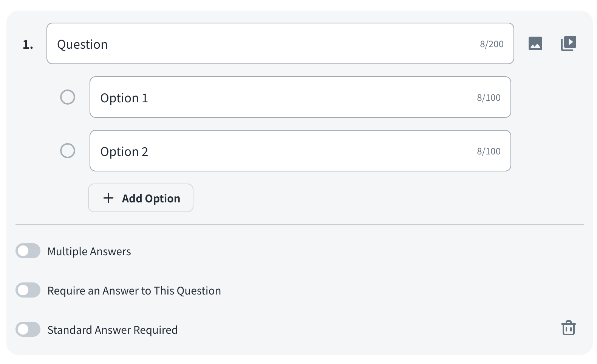Click the 8/200 character counter
The image size is (597, 364).
(491, 44)
